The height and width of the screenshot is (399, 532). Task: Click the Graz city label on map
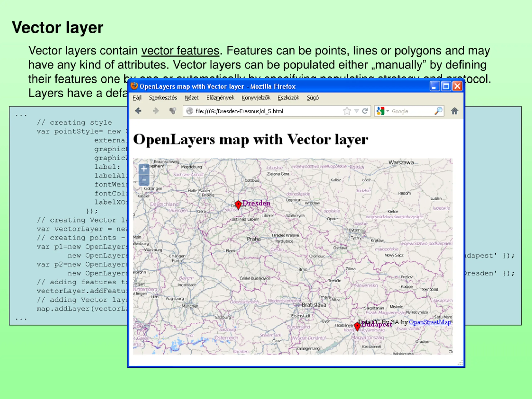coord(276,341)
